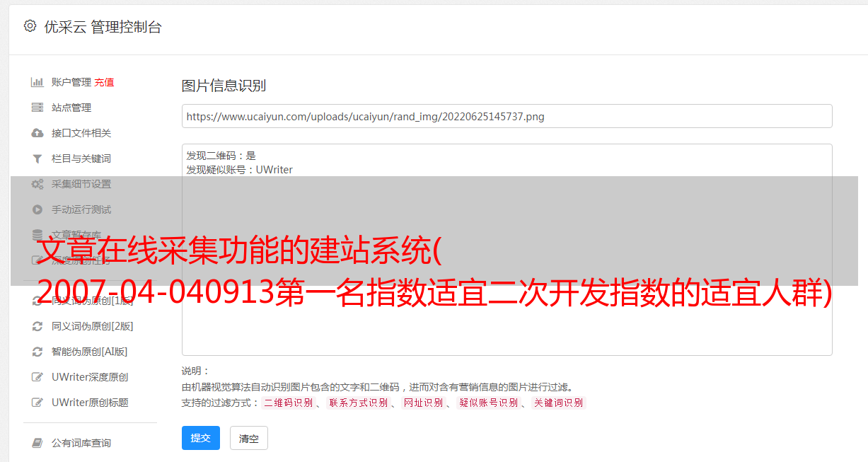Submit with the blue 提交 button
This screenshot has height=462, width=868.
click(201, 438)
